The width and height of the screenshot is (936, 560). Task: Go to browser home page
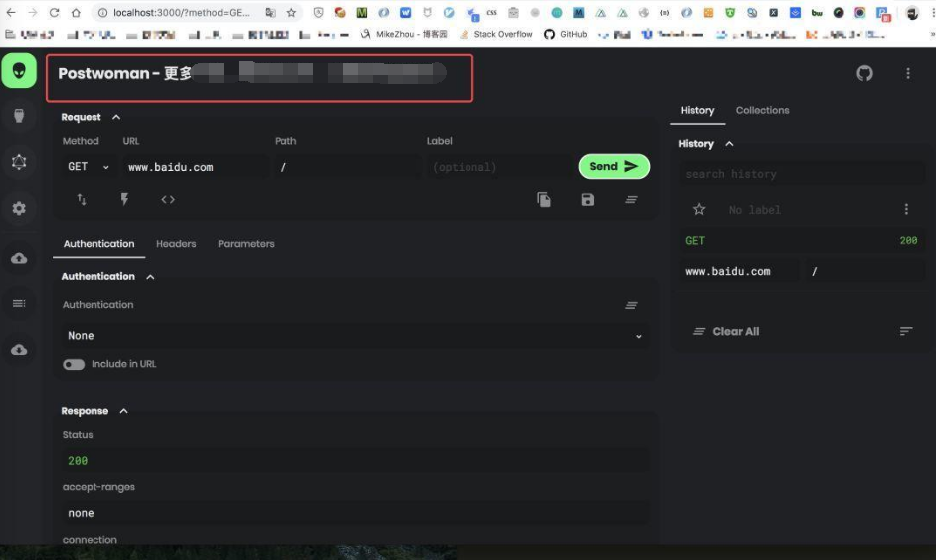[x=76, y=13]
